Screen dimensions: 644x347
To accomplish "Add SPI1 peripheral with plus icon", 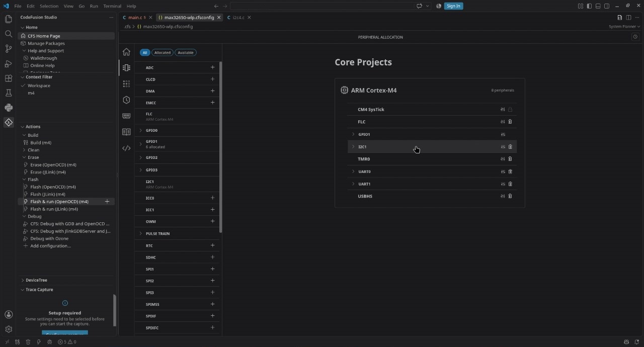I will [x=212, y=269].
